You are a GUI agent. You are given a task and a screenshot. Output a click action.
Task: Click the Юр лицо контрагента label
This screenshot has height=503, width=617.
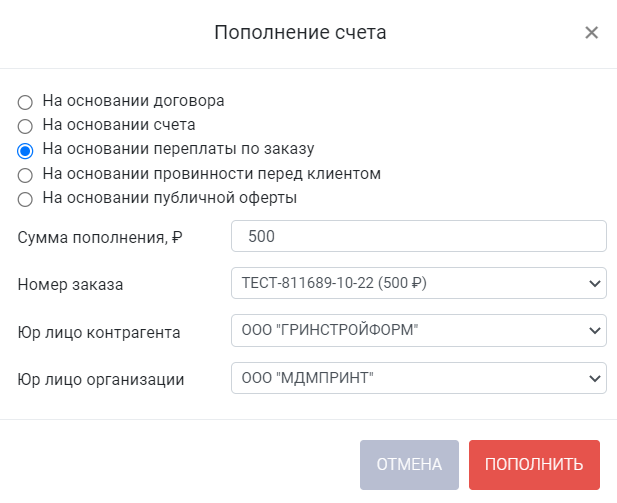(x=99, y=333)
